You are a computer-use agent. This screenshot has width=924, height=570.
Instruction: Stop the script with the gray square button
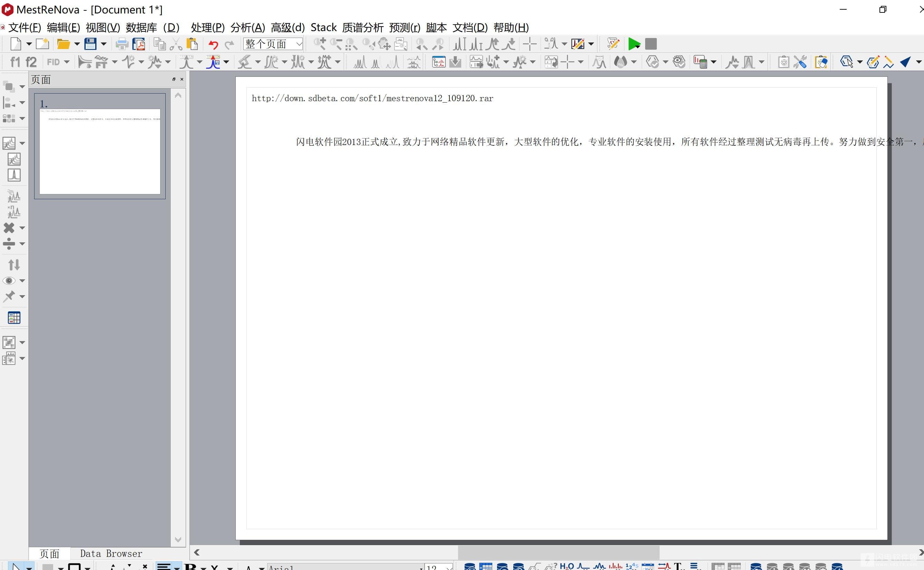[651, 44]
